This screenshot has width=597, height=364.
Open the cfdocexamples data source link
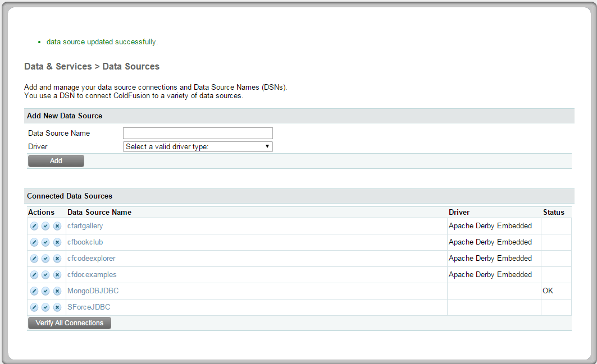pyautogui.click(x=92, y=275)
